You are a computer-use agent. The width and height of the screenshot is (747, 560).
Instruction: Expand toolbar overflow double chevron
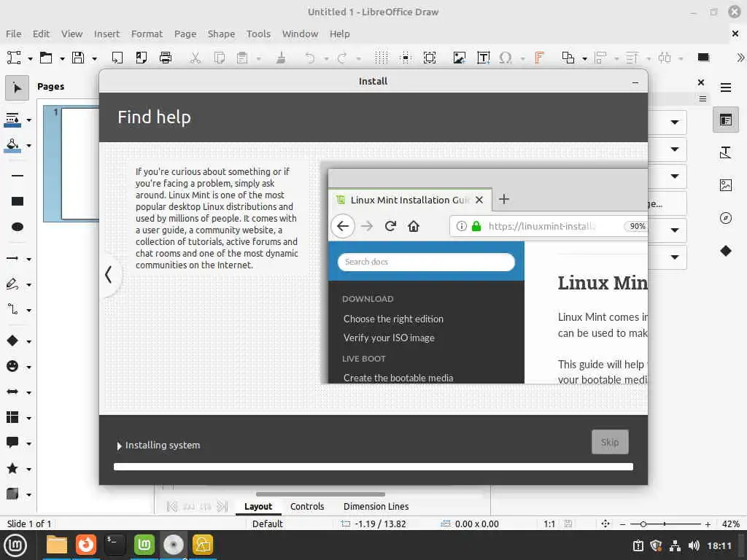coord(740,58)
